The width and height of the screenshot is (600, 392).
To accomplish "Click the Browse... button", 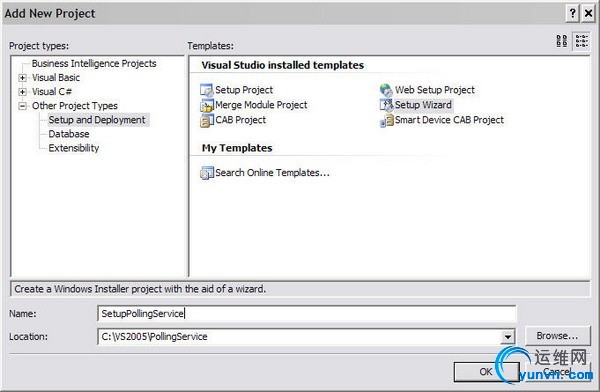I will [x=557, y=336].
